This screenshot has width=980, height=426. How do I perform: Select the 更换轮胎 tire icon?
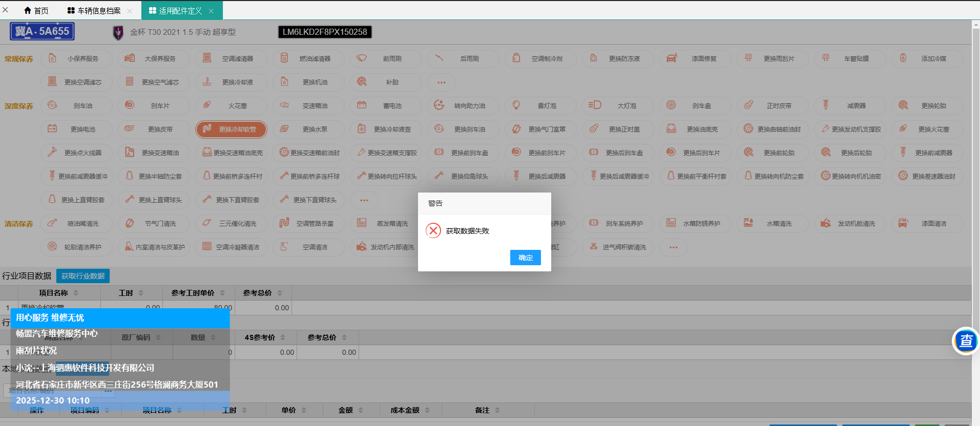(x=927, y=106)
